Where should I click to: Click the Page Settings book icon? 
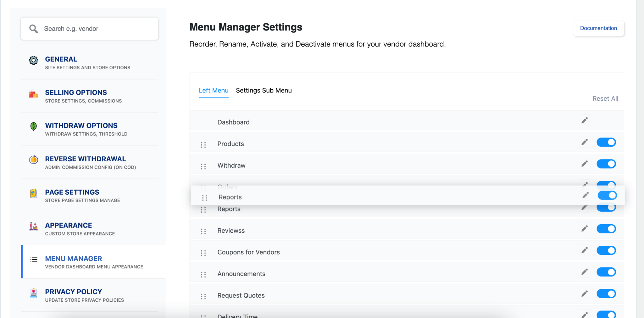[33, 193]
